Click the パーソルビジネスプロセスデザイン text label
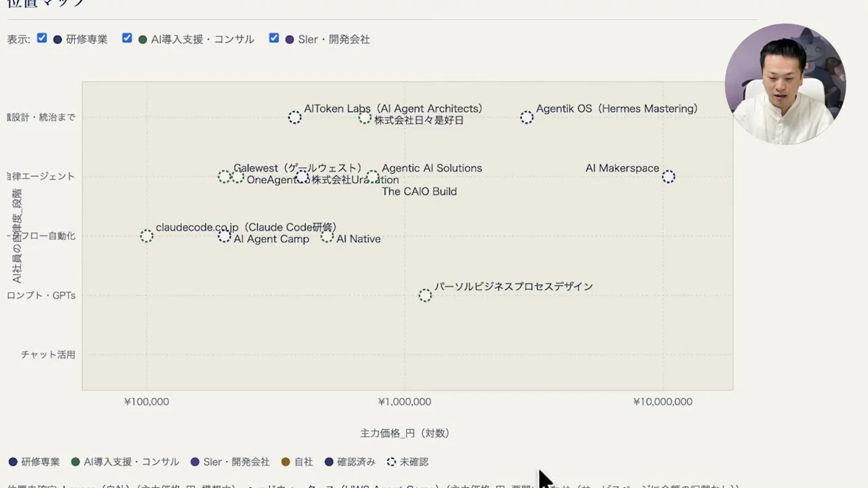This screenshot has width=868, height=488. click(514, 287)
